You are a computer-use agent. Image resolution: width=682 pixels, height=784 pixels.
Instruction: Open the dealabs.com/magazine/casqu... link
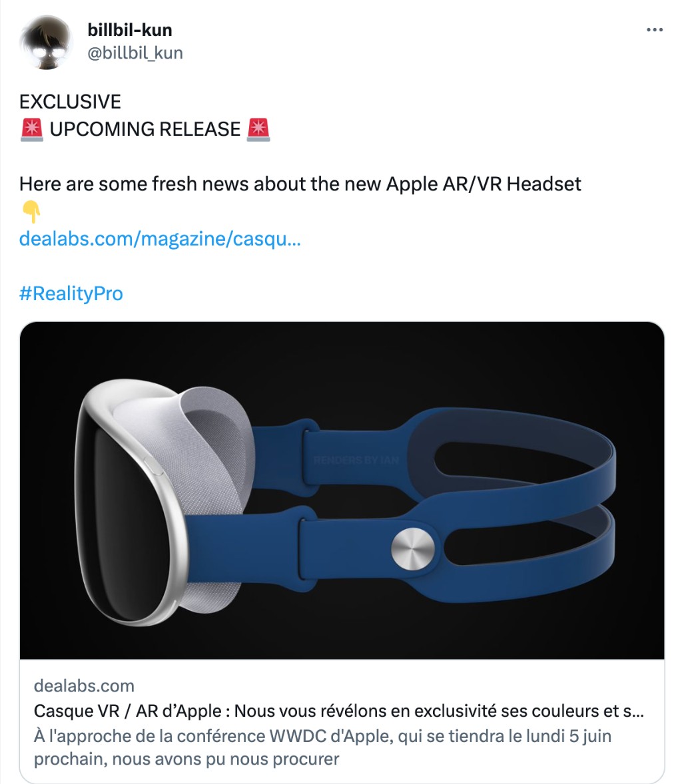point(160,238)
